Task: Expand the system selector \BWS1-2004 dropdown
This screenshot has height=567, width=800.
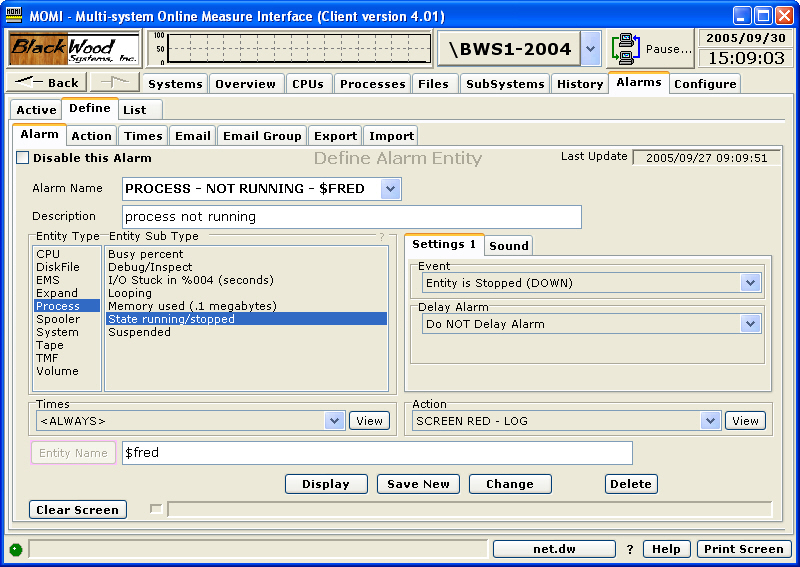Action: click(590, 48)
